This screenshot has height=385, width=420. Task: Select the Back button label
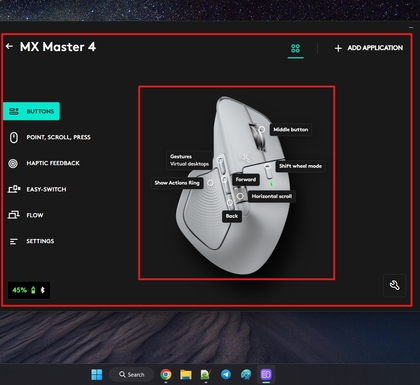click(x=232, y=216)
